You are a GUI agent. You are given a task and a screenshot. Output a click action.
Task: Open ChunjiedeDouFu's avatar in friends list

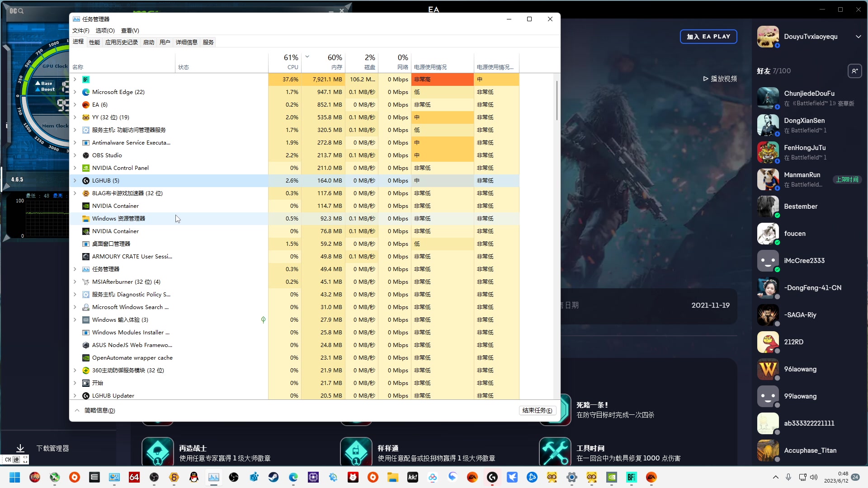(x=768, y=98)
